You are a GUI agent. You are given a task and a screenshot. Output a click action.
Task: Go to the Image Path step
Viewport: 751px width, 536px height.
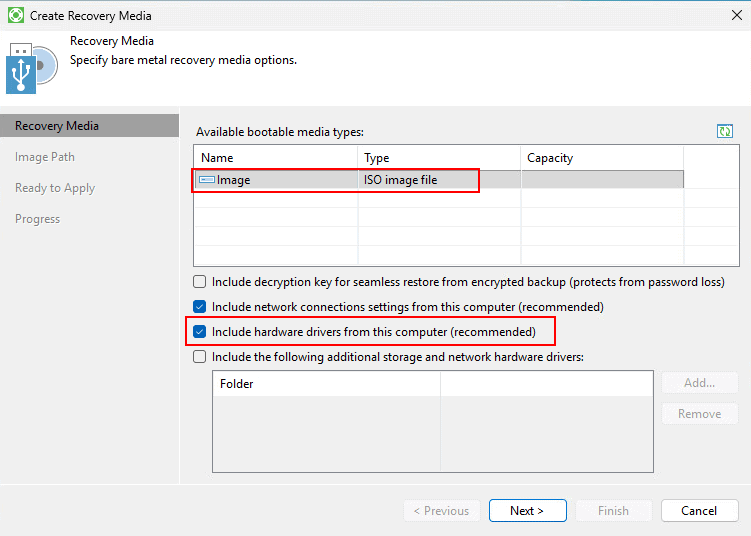click(x=45, y=157)
